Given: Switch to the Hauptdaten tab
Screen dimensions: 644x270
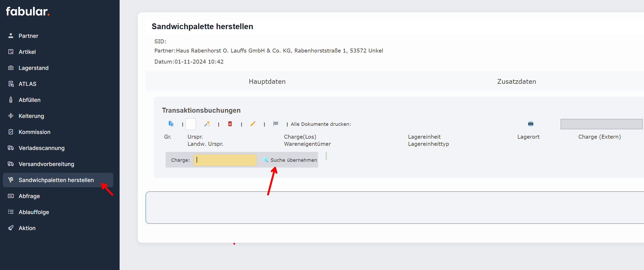Looking at the screenshot, I should click(x=267, y=81).
